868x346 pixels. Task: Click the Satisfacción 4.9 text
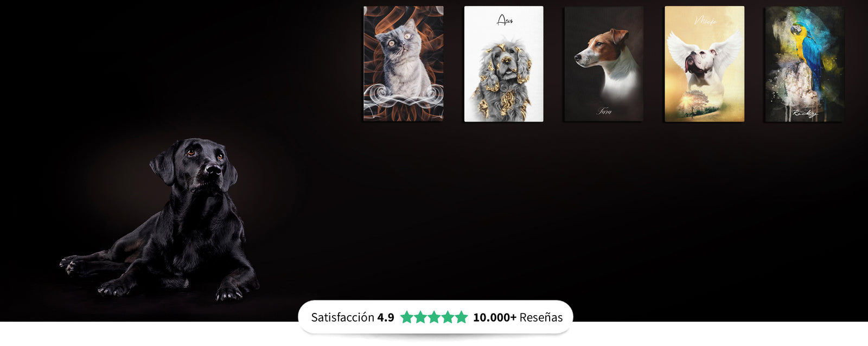353,317
